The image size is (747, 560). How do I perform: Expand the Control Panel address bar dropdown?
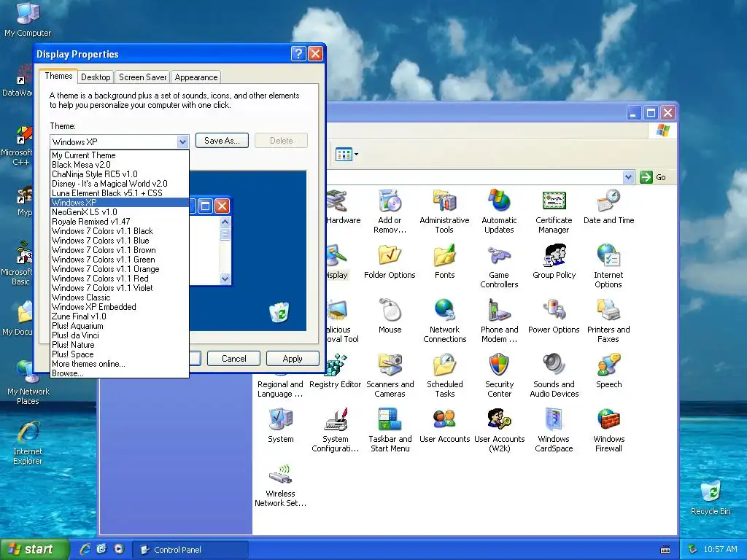coord(628,177)
